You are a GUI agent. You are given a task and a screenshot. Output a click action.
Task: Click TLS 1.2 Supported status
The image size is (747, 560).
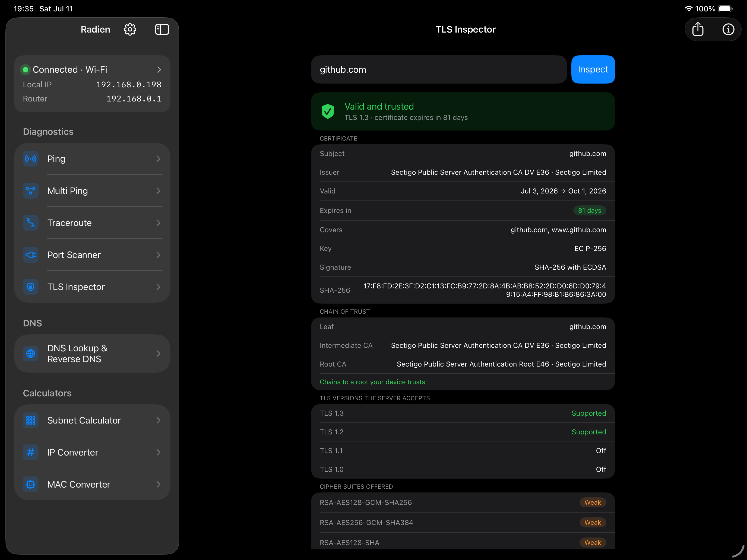coord(589,432)
